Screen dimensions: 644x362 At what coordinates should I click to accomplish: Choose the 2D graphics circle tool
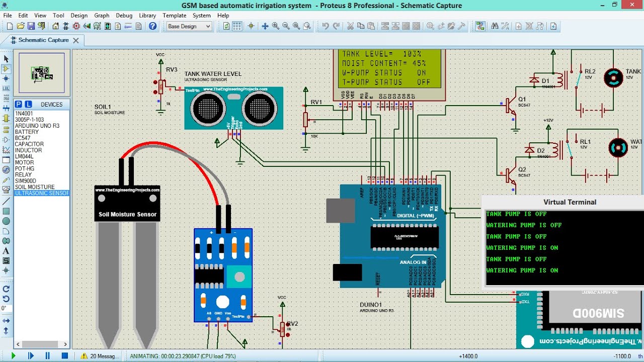point(6,221)
